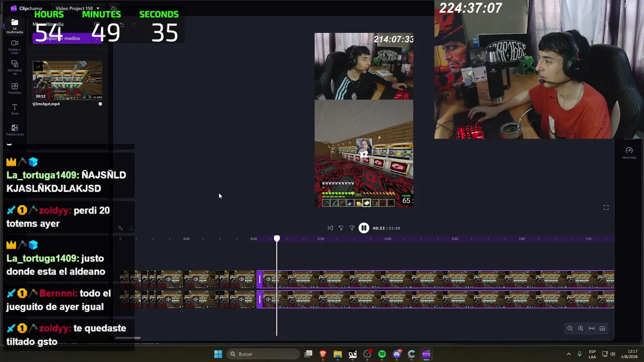Screen dimensions: 644x362
Task: Skip to the start of the video
Action: pyautogui.click(x=330, y=228)
